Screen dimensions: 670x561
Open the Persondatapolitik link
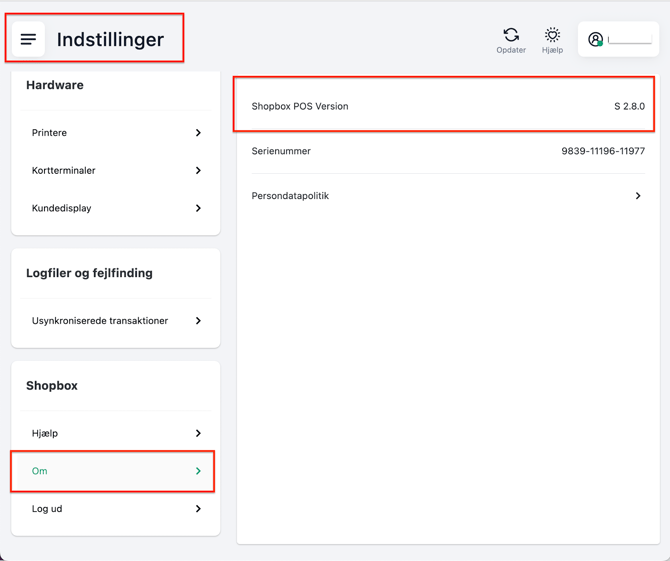tap(290, 196)
